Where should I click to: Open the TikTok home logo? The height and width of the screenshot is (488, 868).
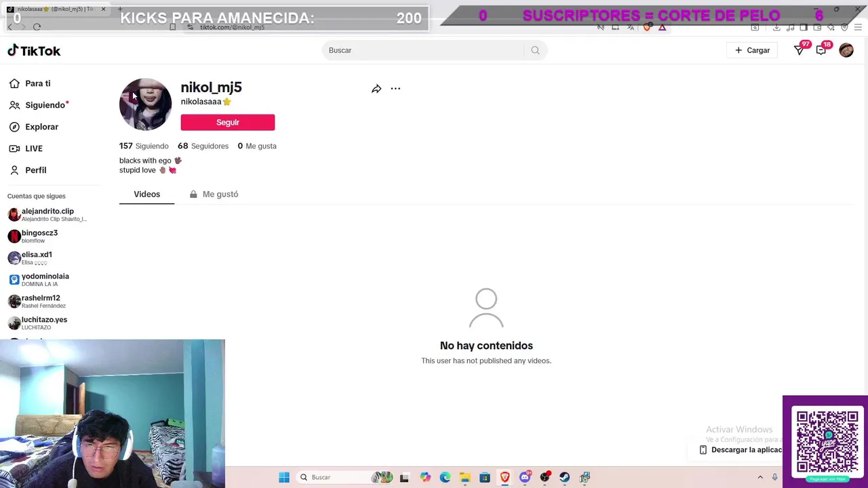pyautogui.click(x=34, y=51)
